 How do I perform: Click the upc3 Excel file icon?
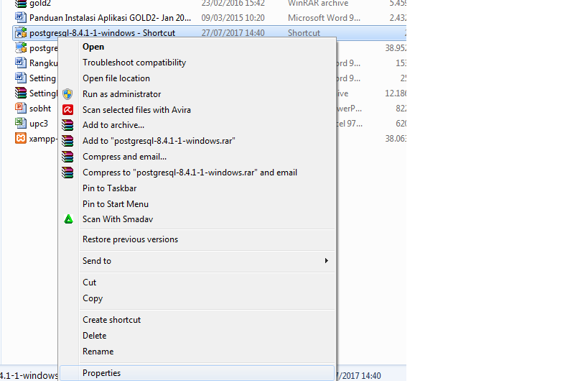(21, 123)
